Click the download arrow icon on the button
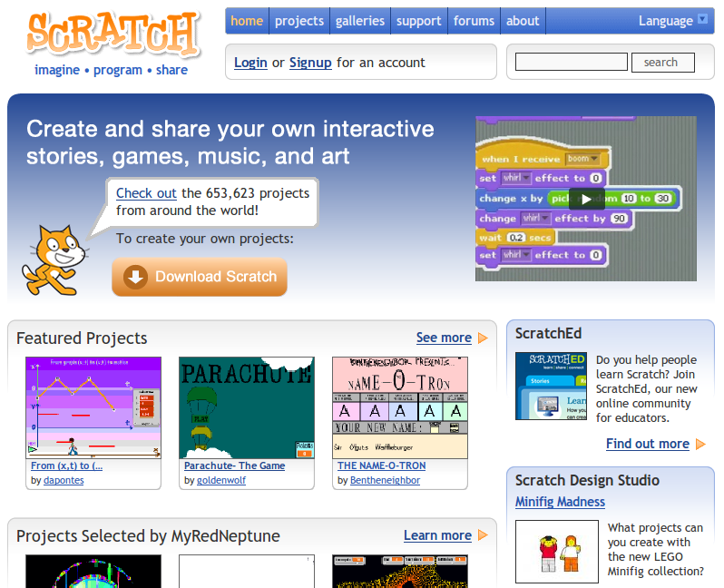 [135, 277]
